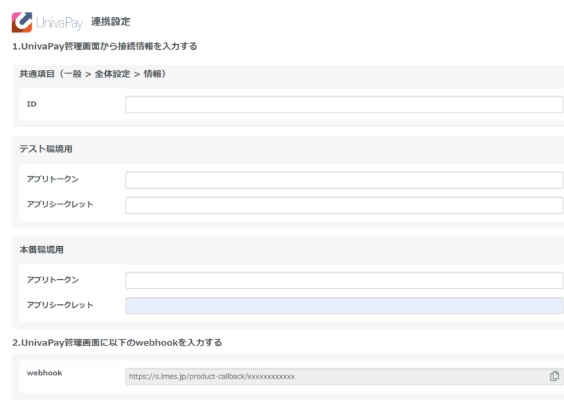Click the テスト環境用 section label
Viewport: 564px width, 406px height.
46,149
